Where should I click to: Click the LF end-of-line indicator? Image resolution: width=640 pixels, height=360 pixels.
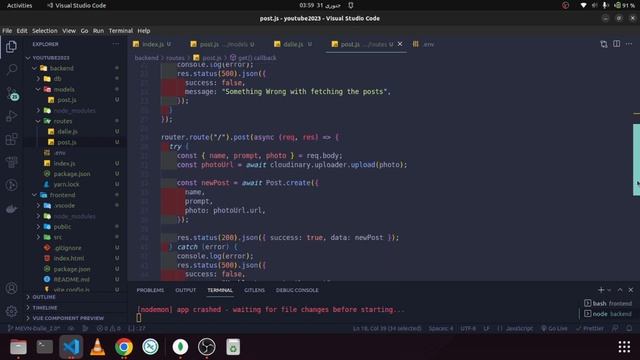[x=487, y=328]
